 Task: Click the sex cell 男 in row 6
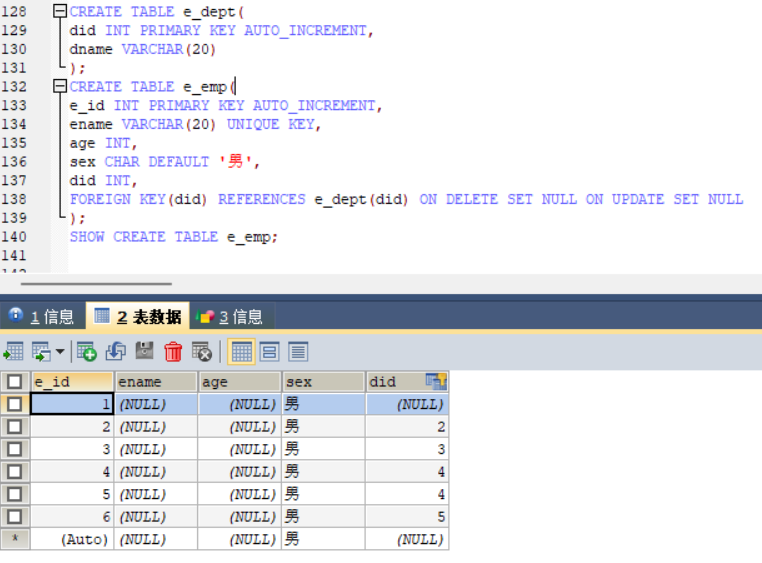point(324,517)
